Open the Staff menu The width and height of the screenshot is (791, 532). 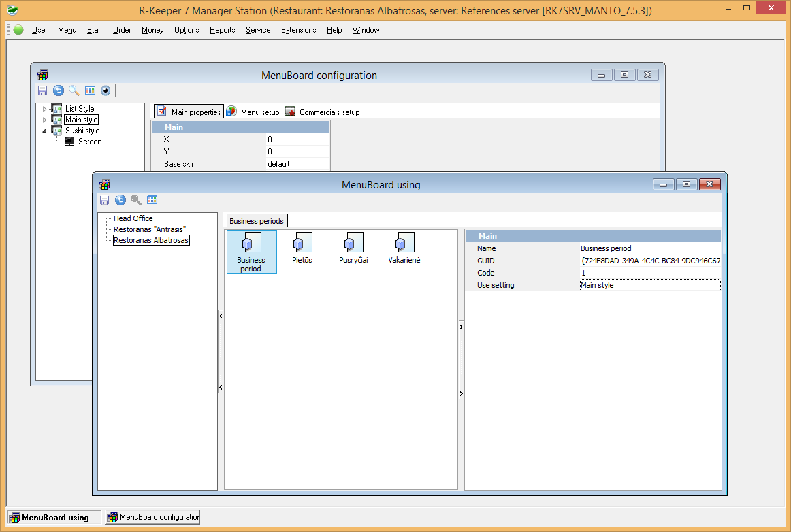point(95,30)
